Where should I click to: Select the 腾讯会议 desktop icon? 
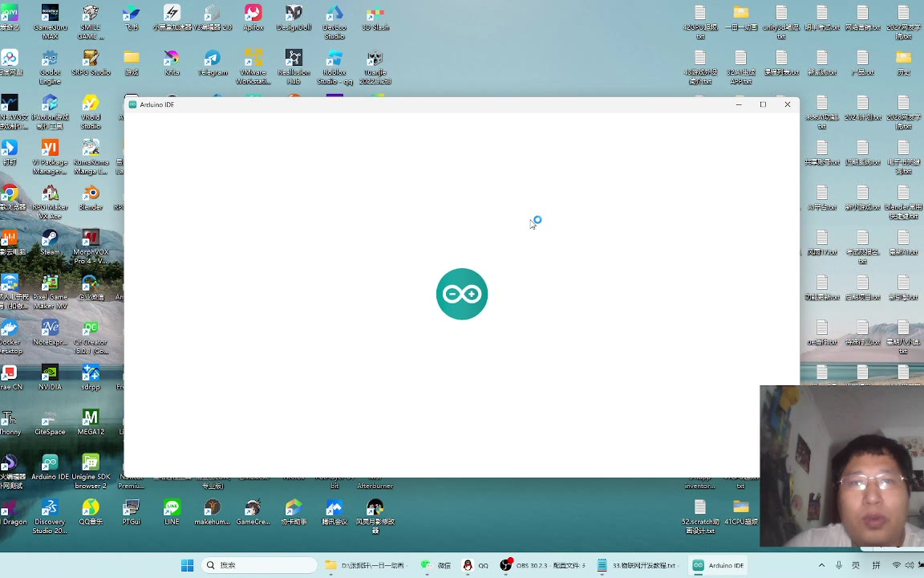(x=334, y=512)
